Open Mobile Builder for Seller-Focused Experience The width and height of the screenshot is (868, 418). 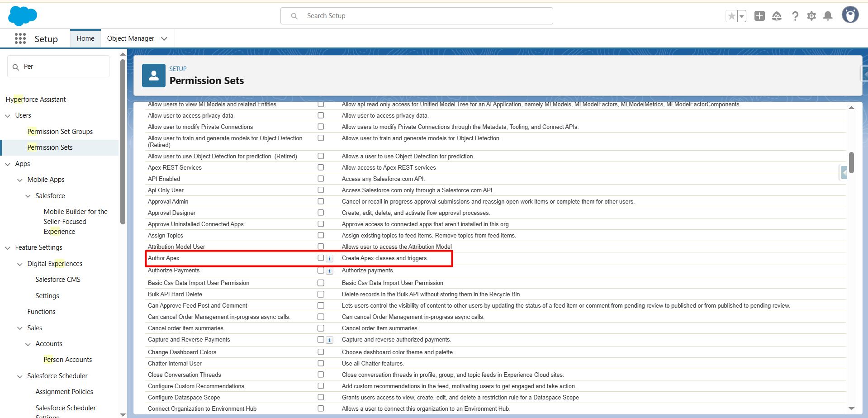pos(76,222)
